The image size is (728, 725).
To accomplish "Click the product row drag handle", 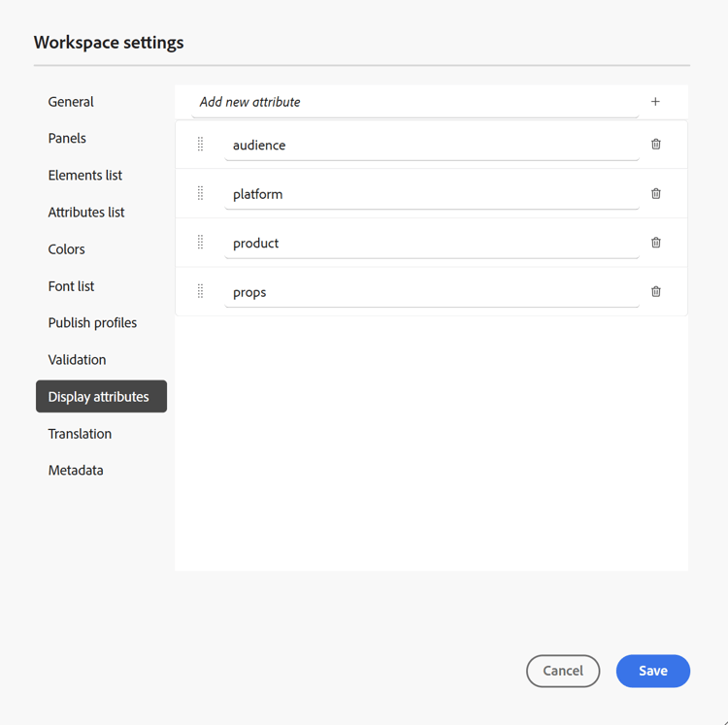I will [x=201, y=243].
